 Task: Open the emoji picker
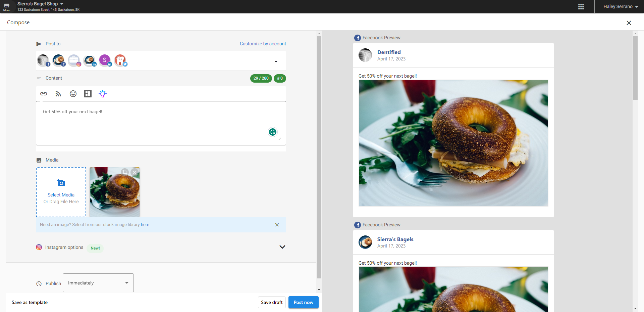tap(73, 94)
